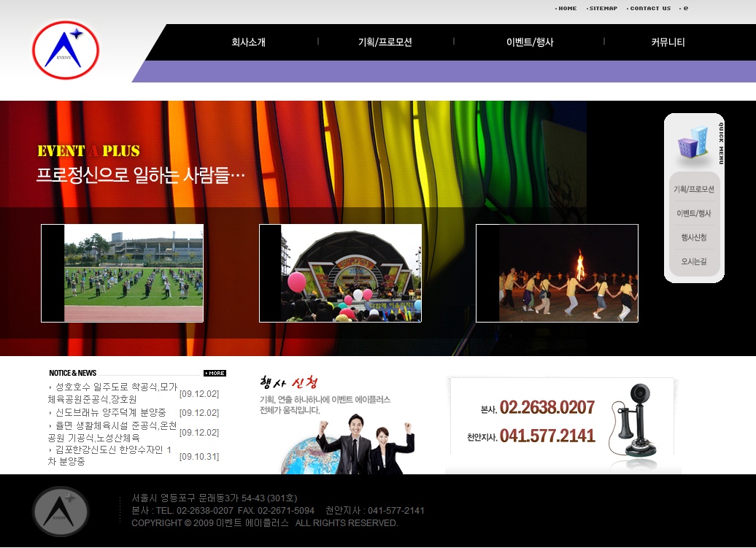Open 오시는길 in the Quick Menu

(694, 261)
